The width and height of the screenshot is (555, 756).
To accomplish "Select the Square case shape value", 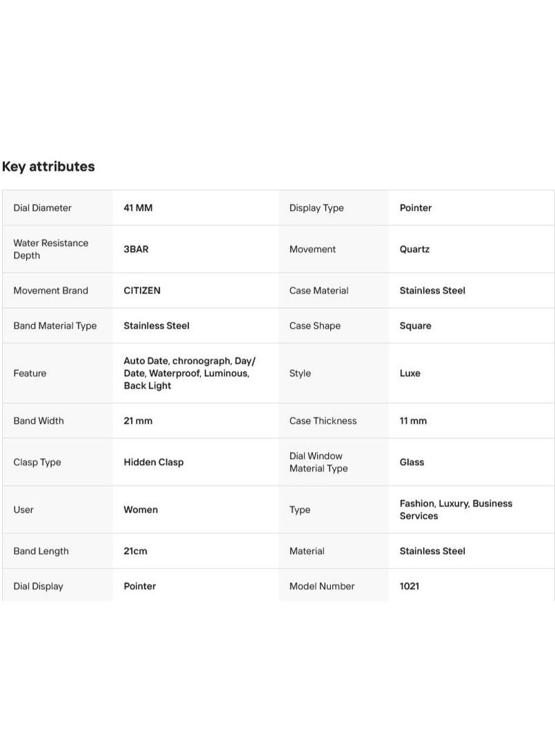I will point(415,326).
